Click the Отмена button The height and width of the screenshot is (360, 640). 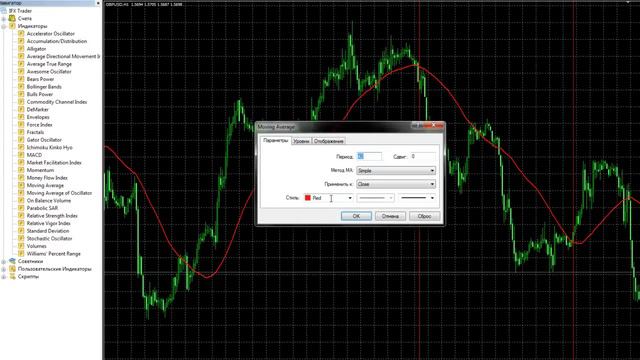(390, 216)
